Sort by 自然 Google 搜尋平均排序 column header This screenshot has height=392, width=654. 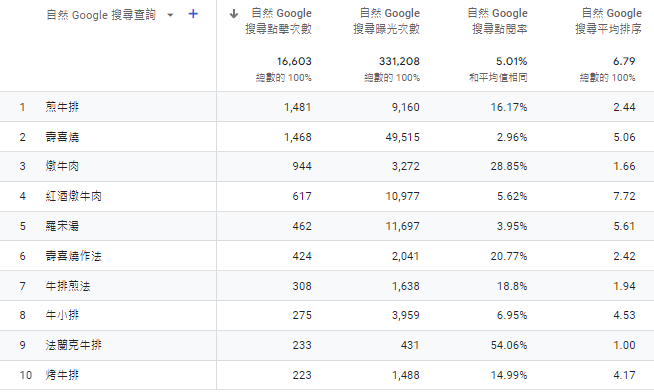coord(608,21)
